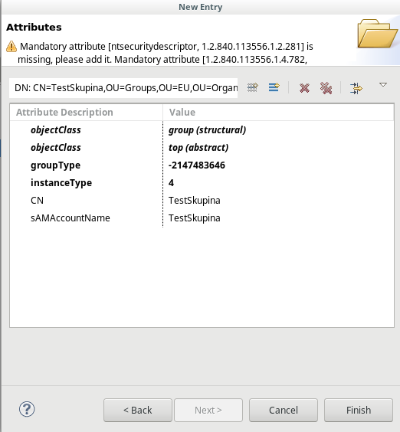400x432 pixels.
Task: Select the CN value TestSkupina cell
Action: tap(194, 200)
